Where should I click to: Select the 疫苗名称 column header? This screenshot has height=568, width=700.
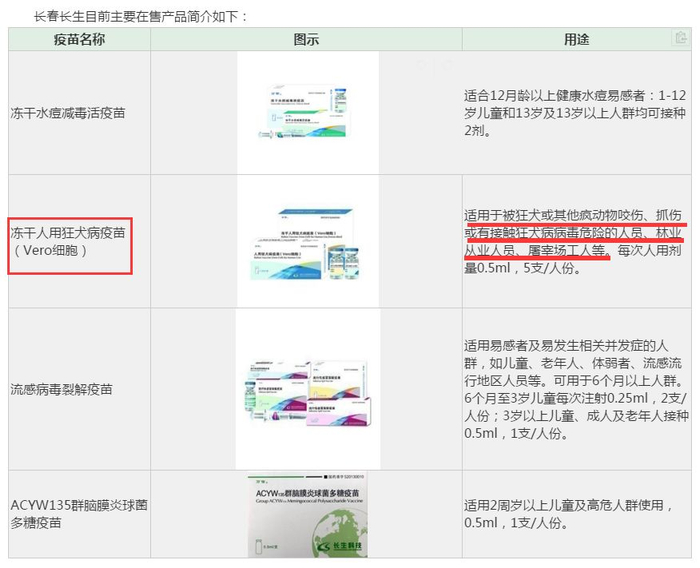tap(79, 39)
